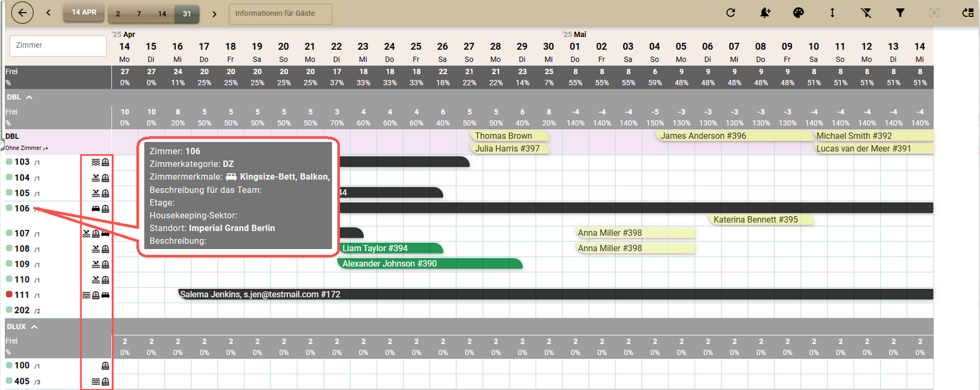
Task: Click balcony icon of room 104
Action: pyautogui.click(x=105, y=177)
